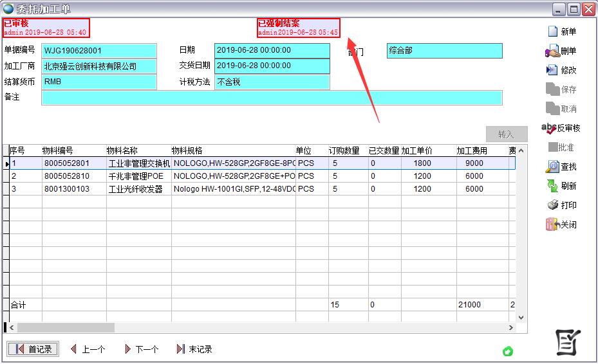Image resolution: width=598 pixels, height=364 pixels.
Task: Click the small green icon near bottom
Action: point(508,351)
